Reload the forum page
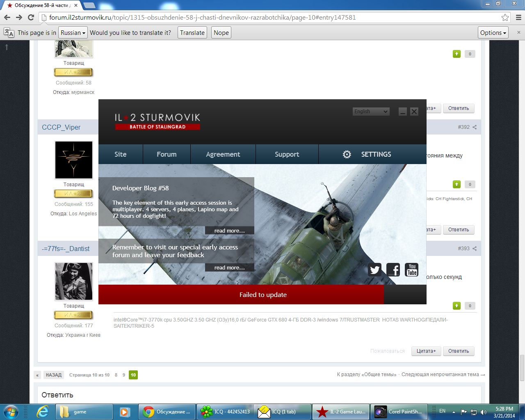This screenshot has height=420, width=525. pyautogui.click(x=31, y=17)
